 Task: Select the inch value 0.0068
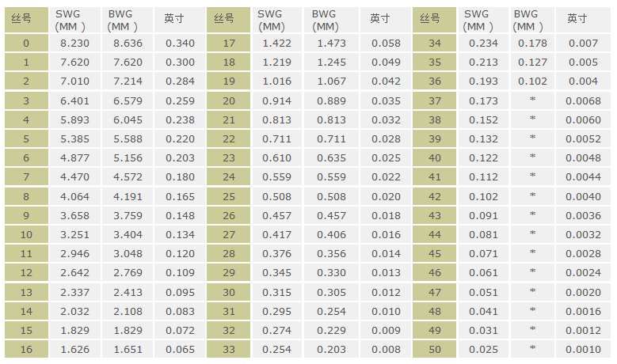[x=583, y=100]
